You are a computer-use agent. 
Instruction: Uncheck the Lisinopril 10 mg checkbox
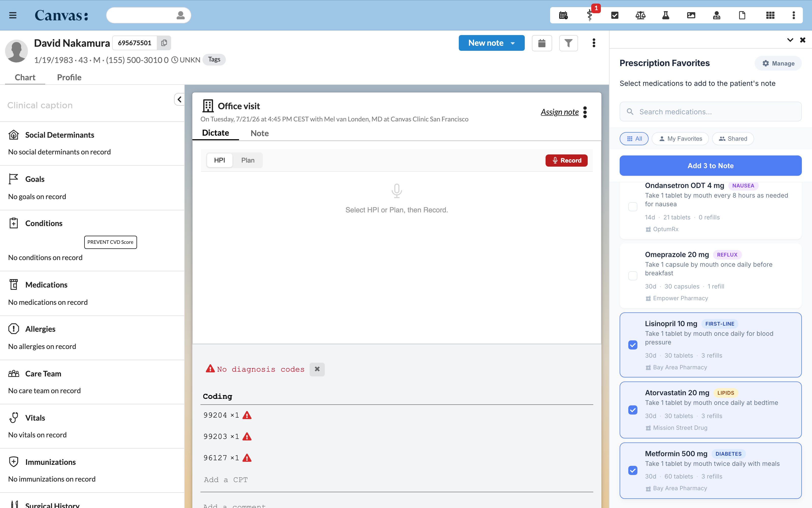click(x=633, y=345)
